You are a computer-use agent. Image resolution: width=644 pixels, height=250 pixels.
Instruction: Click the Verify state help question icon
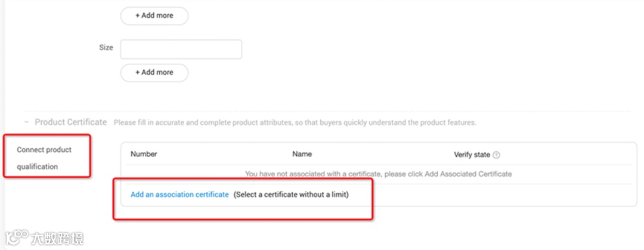click(497, 155)
